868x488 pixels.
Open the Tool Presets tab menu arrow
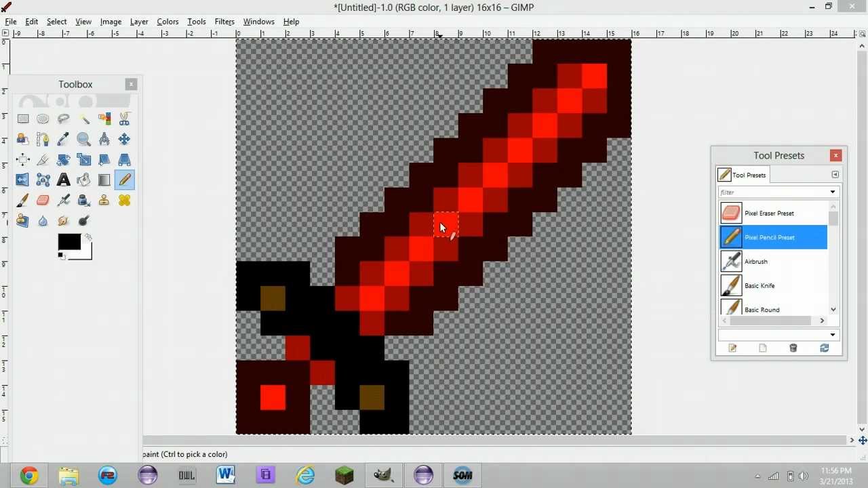(x=835, y=174)
